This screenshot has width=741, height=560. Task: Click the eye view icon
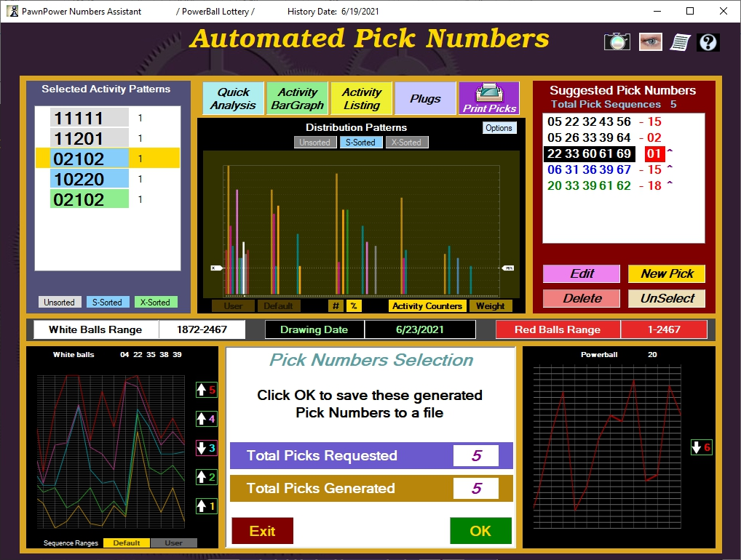650,42
